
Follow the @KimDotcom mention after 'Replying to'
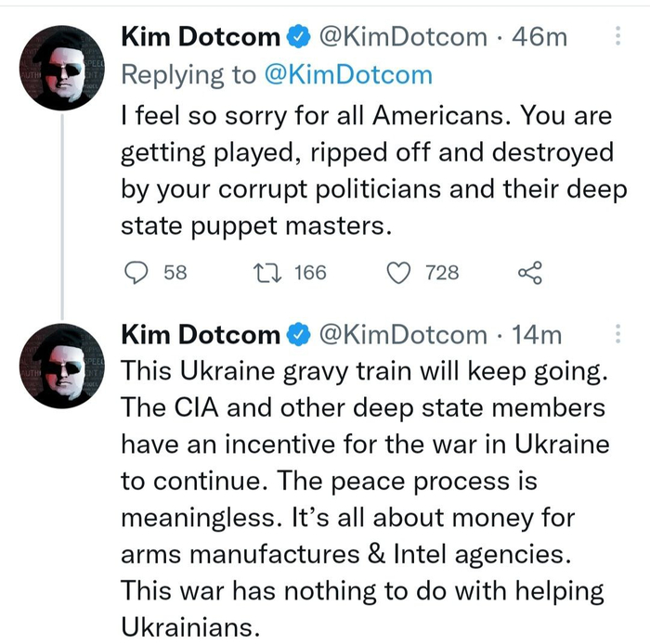346,75
